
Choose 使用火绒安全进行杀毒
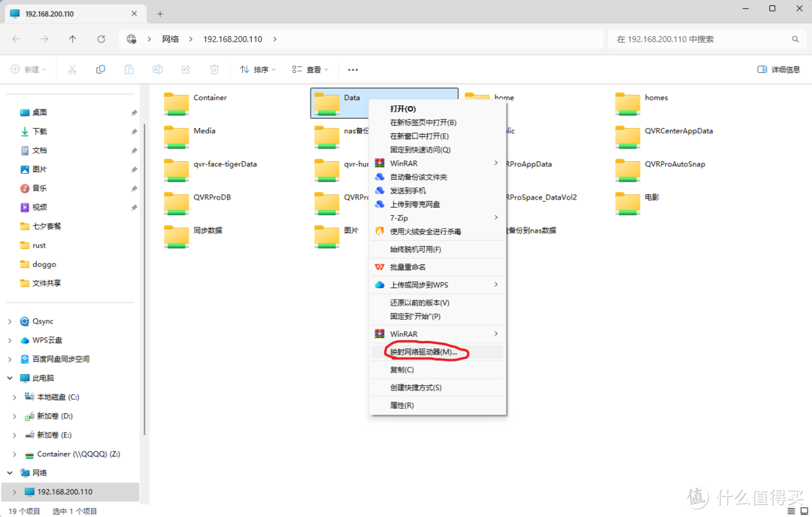438,231
